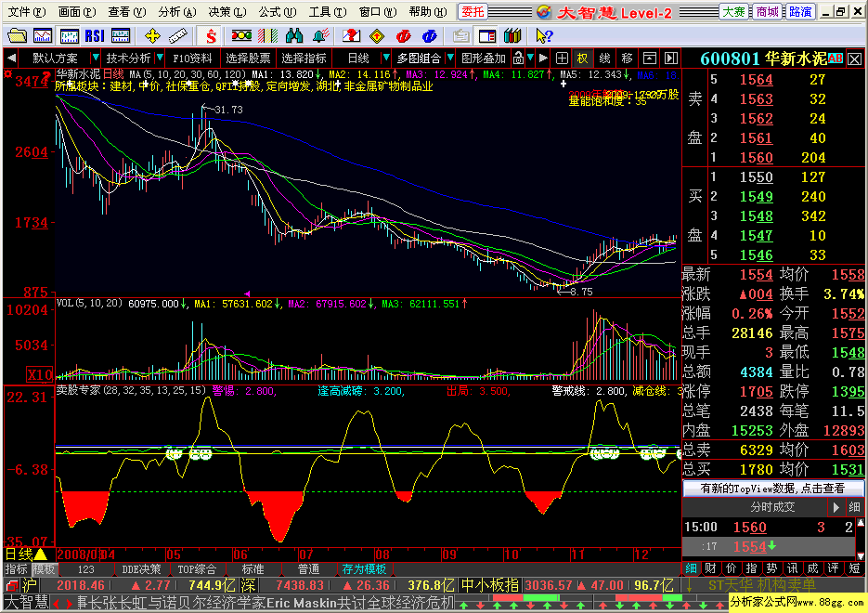868x613 pixels.
Task: Click the 选择指标 button
Action: 304,58
